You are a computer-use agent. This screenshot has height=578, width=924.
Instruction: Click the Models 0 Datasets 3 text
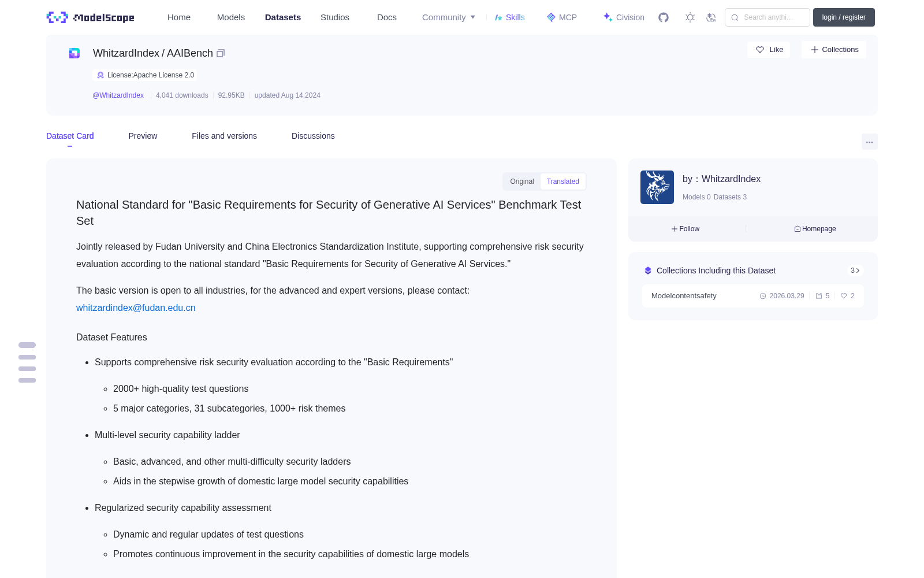(x=714, y=197)
